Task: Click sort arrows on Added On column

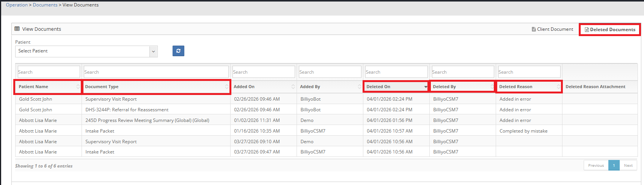Action: (293, 87)
